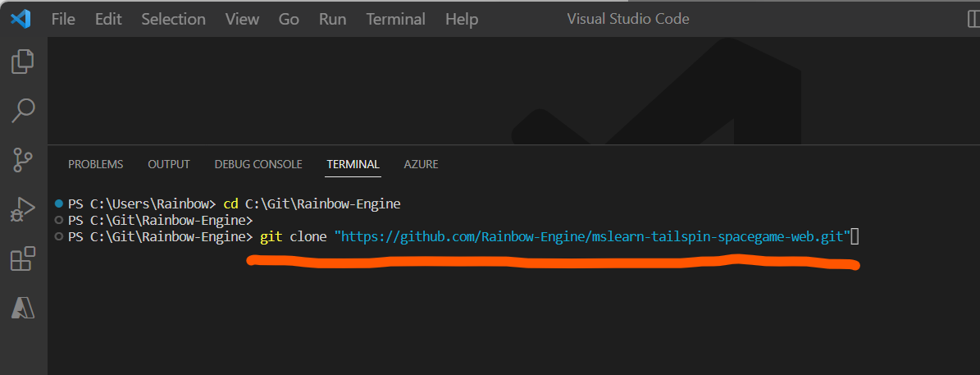Click the VS Code logo icon
980x375 pixels.
click(21, 19)
